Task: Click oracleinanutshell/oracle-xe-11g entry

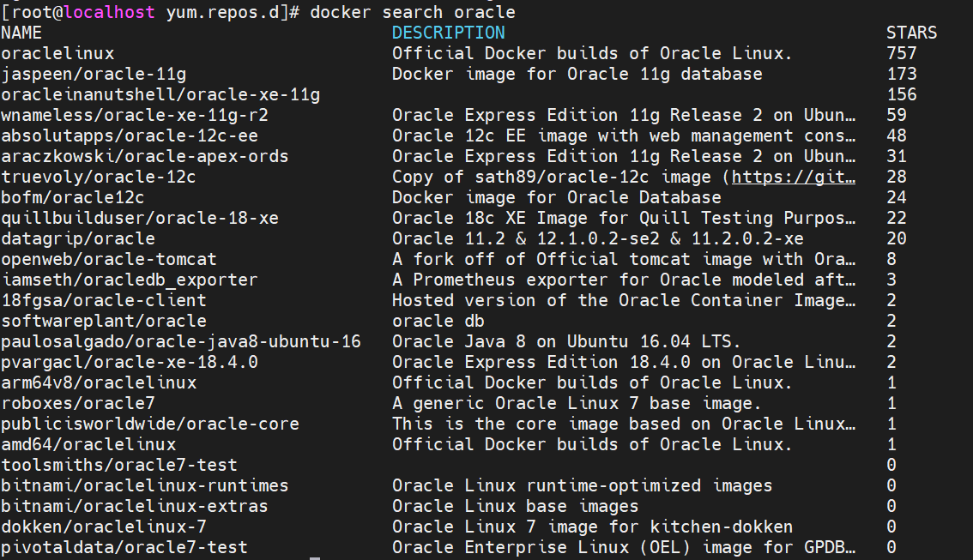Action: (x=160, y=95)
